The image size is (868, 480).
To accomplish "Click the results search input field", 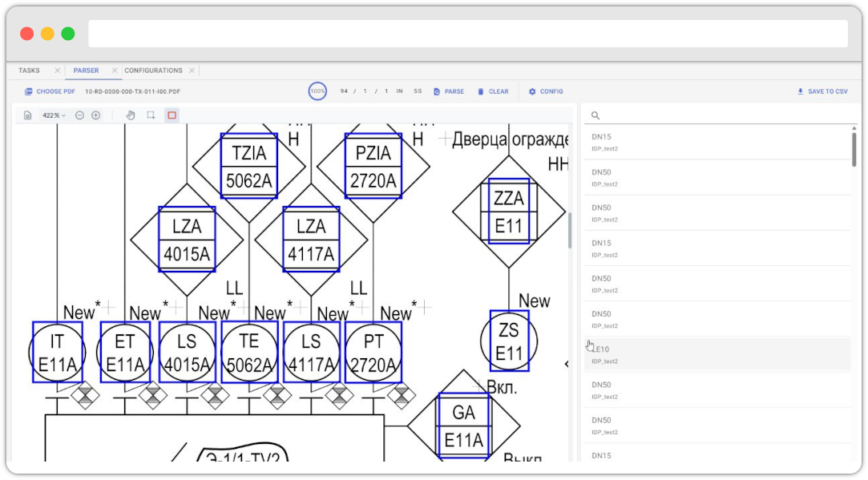I will pos(721,115).
